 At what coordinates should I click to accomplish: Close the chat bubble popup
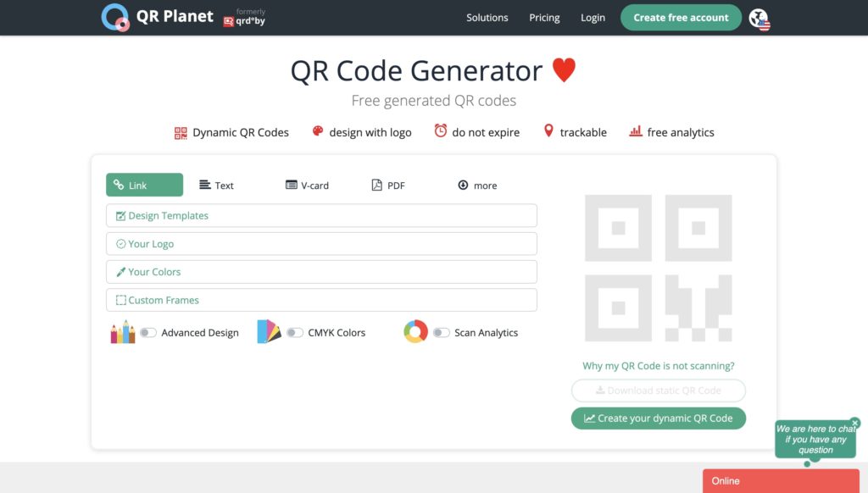(x=855, y=423)
